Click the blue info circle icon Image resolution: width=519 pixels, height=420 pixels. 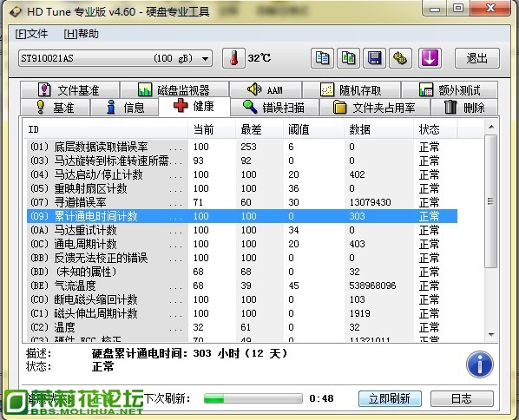click(480, 364)
